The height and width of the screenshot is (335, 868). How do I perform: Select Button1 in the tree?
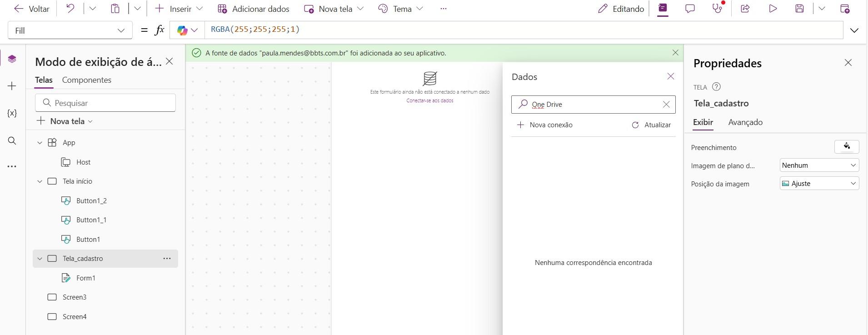[x=88, y=240]
